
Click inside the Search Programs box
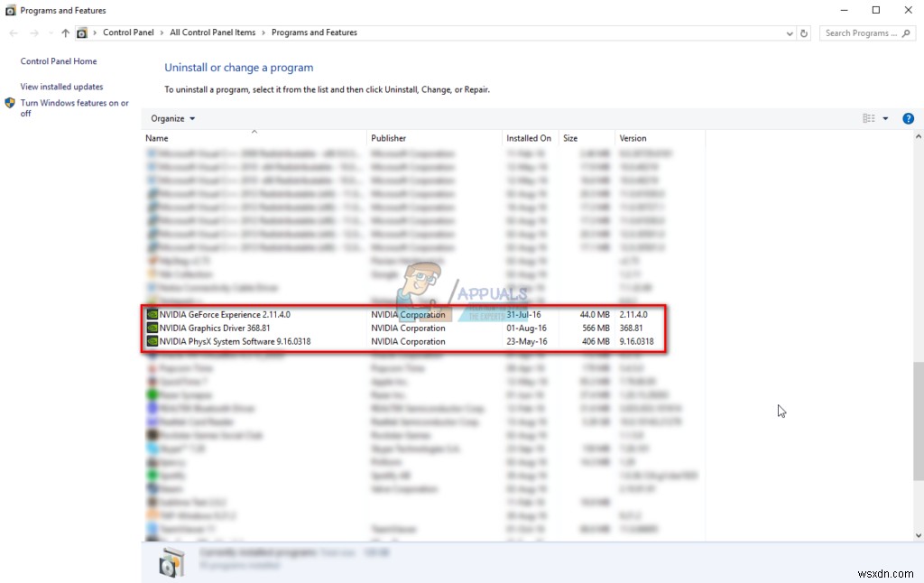coord(862,32)
